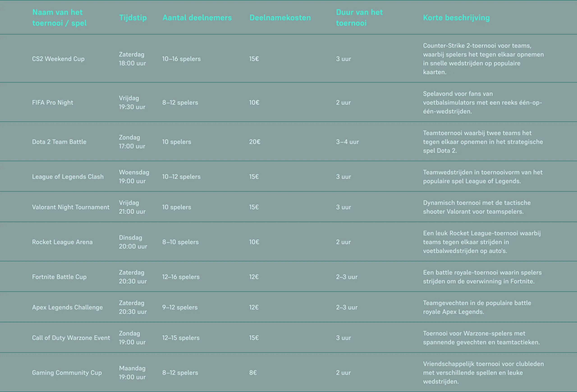Viewport: 577px width, 392px height.
Task: Click the Fortnite Battle Cup name
Action: coord(59,277)
